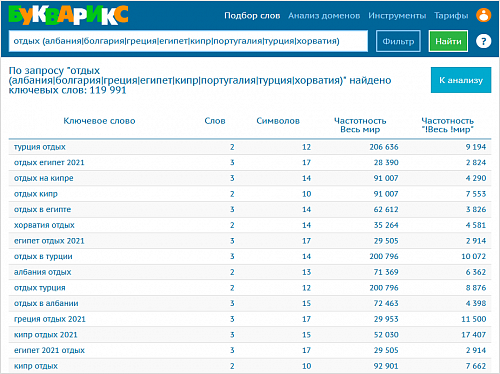The width and height of the screenshot is (500, 374).
Task: Click frequency value 28 390
Action: pyautogui.click(x=386, y=163)
